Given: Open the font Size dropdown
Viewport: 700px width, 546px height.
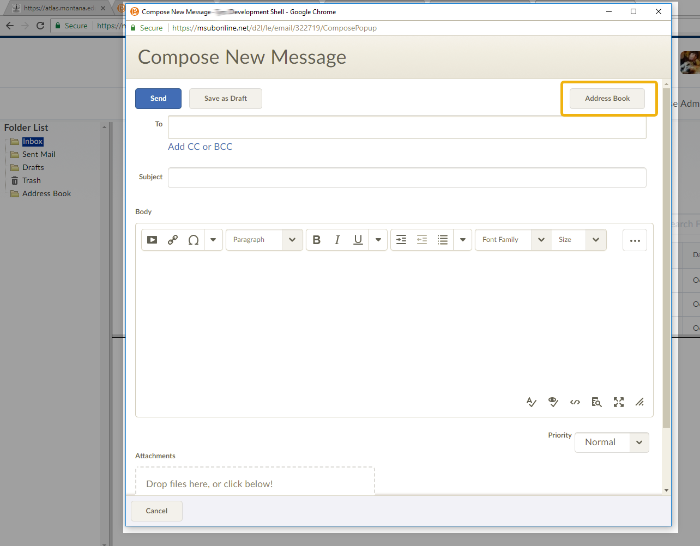Looking at the screenshot, I should [579, 240].
